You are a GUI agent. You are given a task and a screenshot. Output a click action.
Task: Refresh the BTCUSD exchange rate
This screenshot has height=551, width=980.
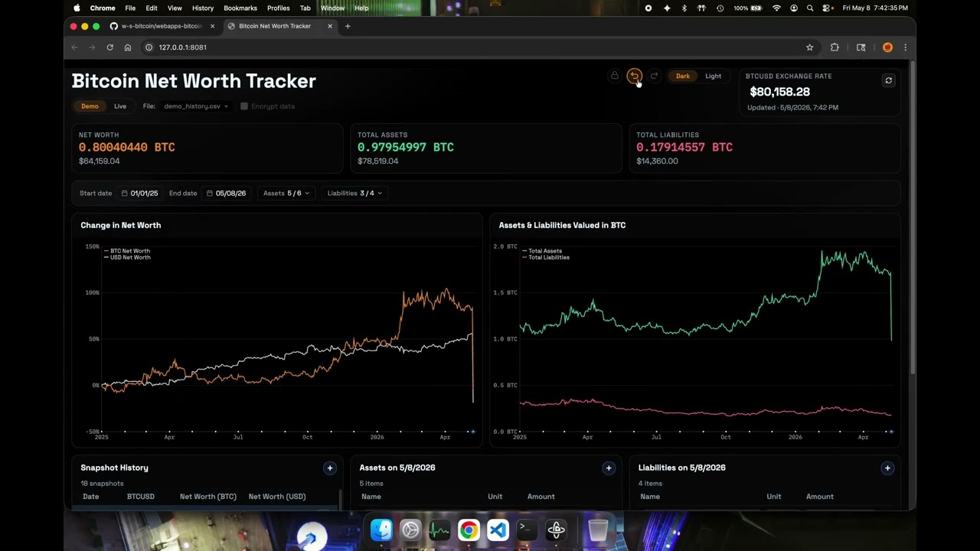[888, 80]
